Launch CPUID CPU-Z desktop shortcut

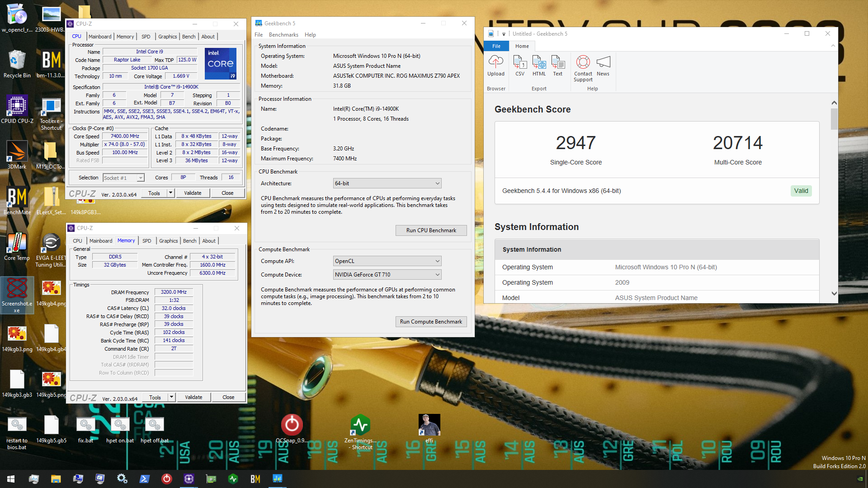coord(17,109)
